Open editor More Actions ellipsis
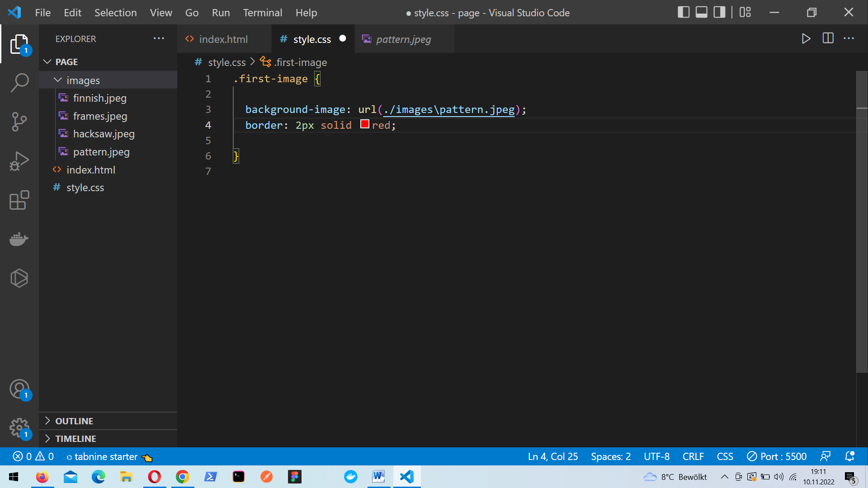The height and width of the screenshot is (488, 868). (849, 38)
